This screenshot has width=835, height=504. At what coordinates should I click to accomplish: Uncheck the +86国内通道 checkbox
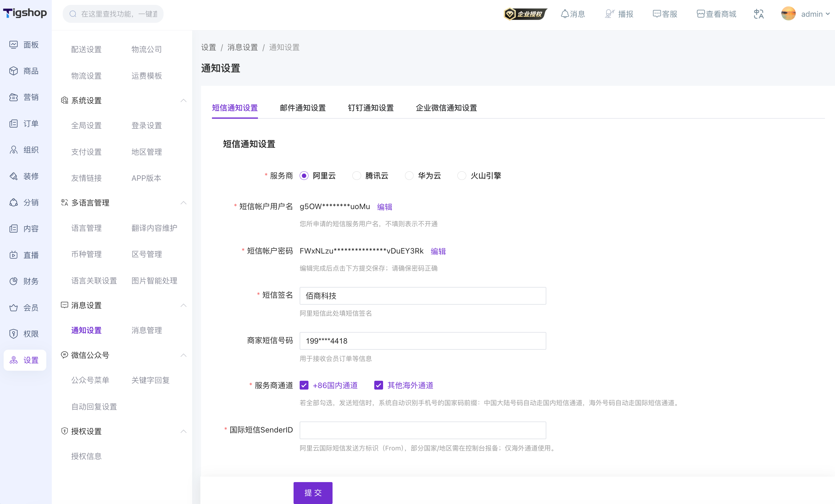pyautogui.click(x=304, y=385)
